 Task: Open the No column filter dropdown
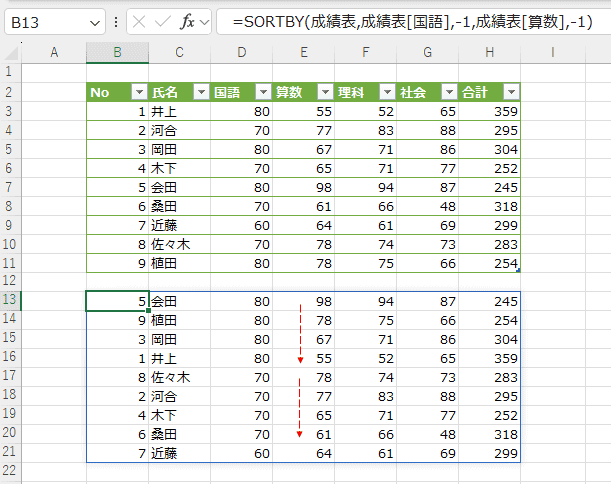pos(138,92)
